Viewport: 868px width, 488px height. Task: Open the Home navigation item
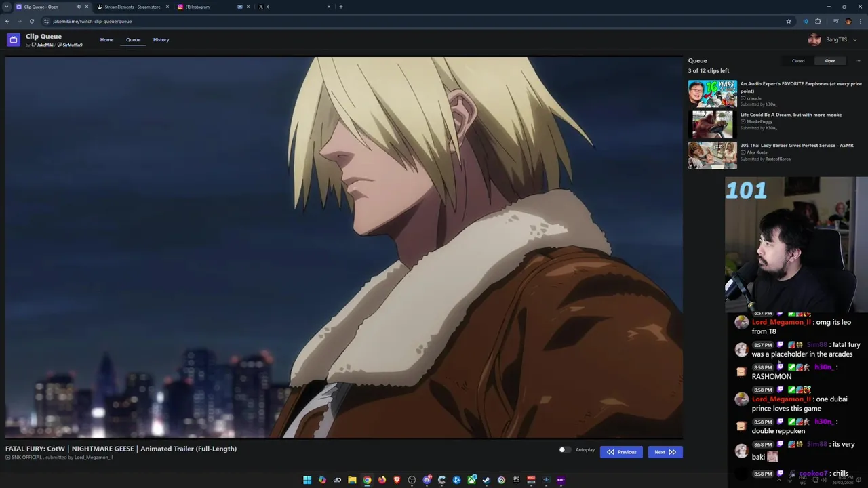coord(106,40)
